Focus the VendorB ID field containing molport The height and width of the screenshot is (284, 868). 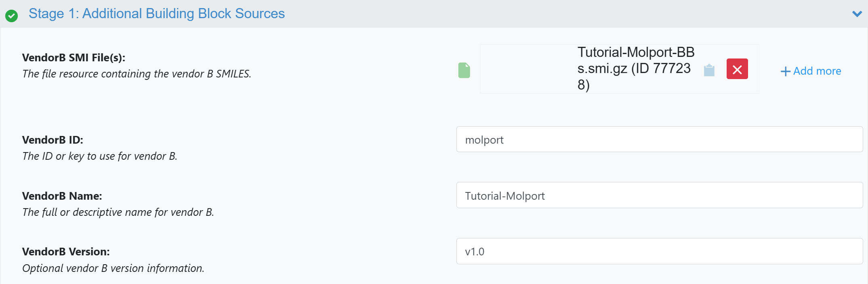click(659, 140)
